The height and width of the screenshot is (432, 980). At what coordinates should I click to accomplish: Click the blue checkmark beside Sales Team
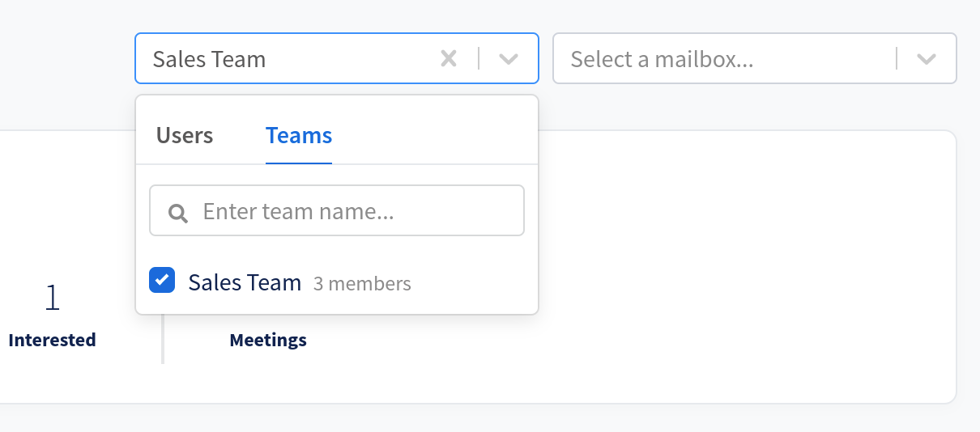point(162,280)
